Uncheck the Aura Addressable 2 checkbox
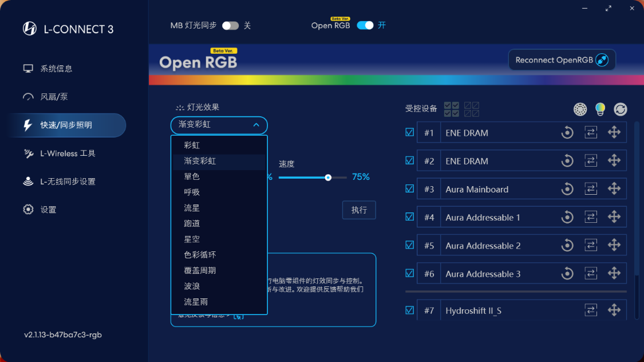The image size is (644, 362). click(409, 245)
